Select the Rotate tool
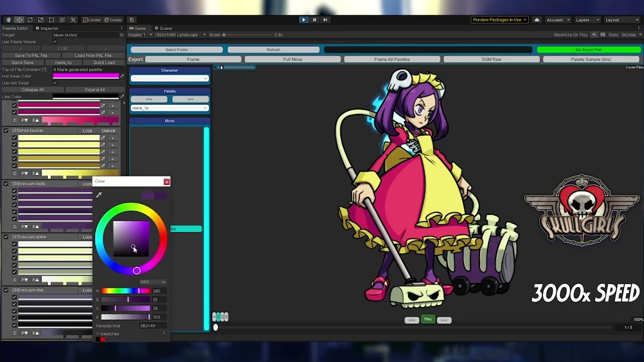Viewport: 644px width, 362px height. point(30,20)
